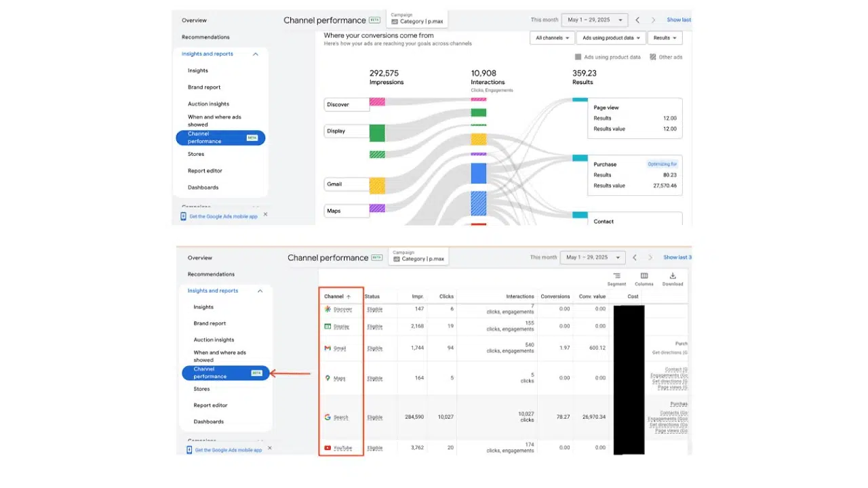This screenshot has height=488, width=868.
Task: Open When and where ads showed in the bottom sidebar
Action: coord(220,356)
